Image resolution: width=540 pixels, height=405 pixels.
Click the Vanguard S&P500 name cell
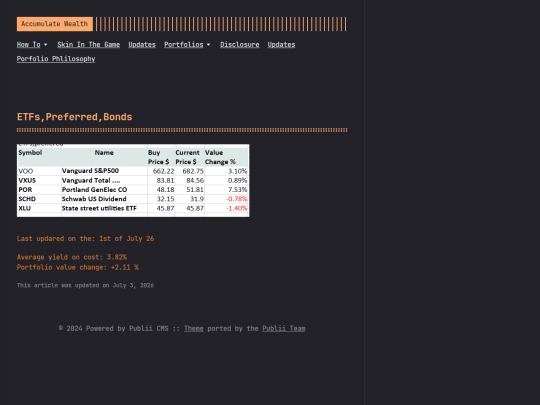[90, 171]
